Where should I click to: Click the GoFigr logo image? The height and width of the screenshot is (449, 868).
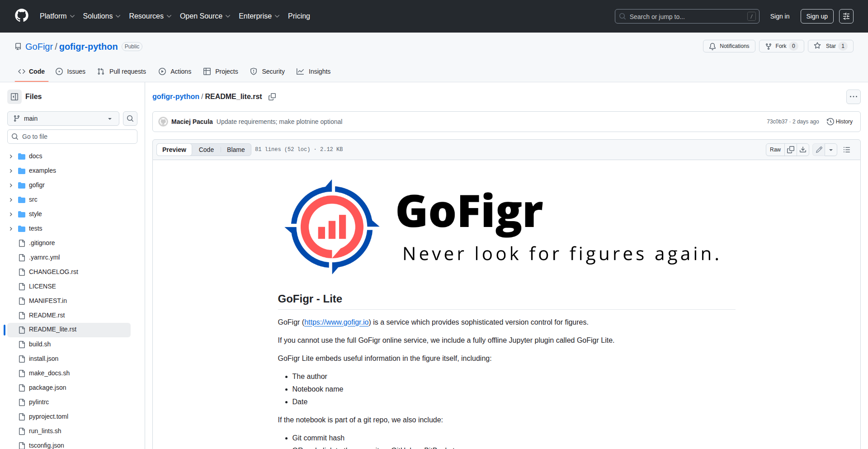point(506,227)
